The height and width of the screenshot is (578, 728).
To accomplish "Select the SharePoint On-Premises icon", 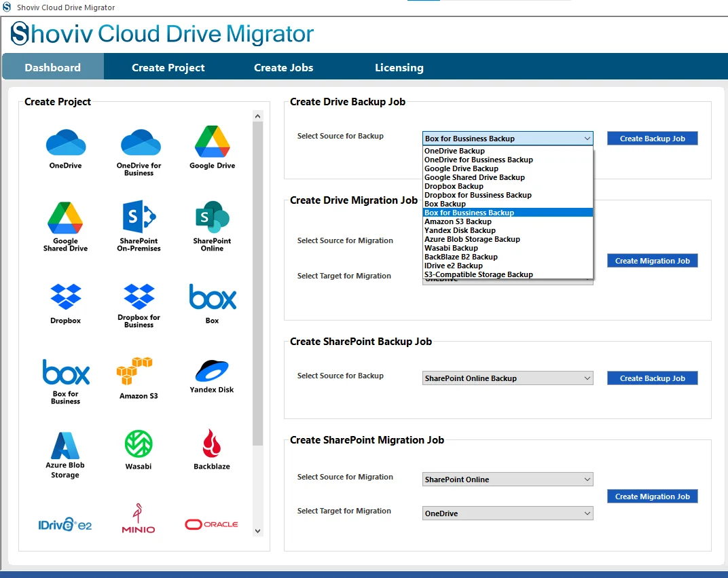I will (x=139, y=217).
